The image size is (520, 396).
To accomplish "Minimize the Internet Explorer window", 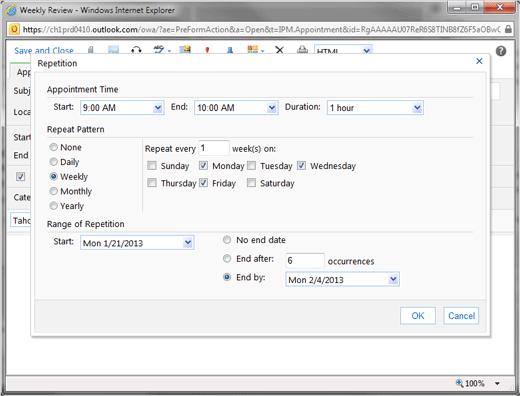I will [x=457, y=8].
